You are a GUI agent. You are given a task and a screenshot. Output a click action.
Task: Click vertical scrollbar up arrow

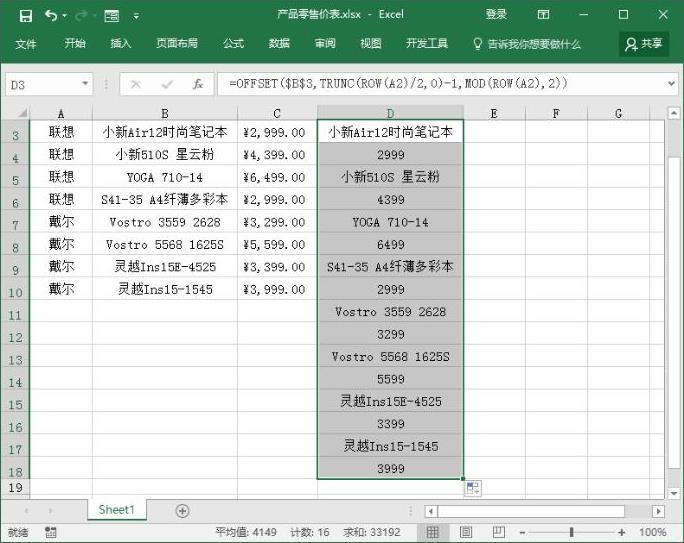(674, 113)
